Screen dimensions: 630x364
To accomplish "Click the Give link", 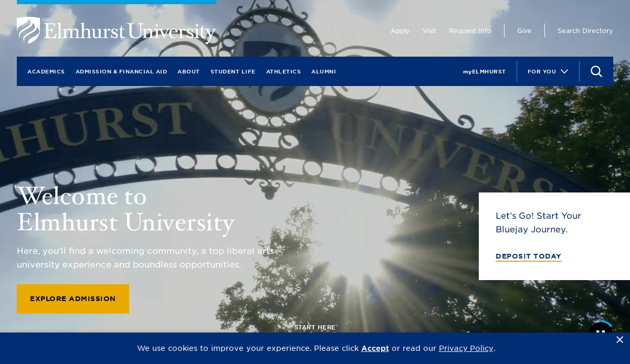I will tap(524, 30).
